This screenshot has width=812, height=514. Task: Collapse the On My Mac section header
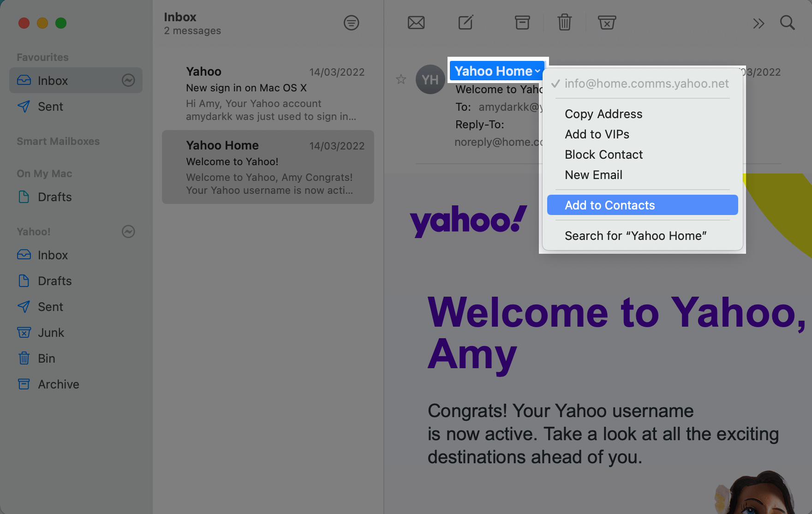coord(44,173)
